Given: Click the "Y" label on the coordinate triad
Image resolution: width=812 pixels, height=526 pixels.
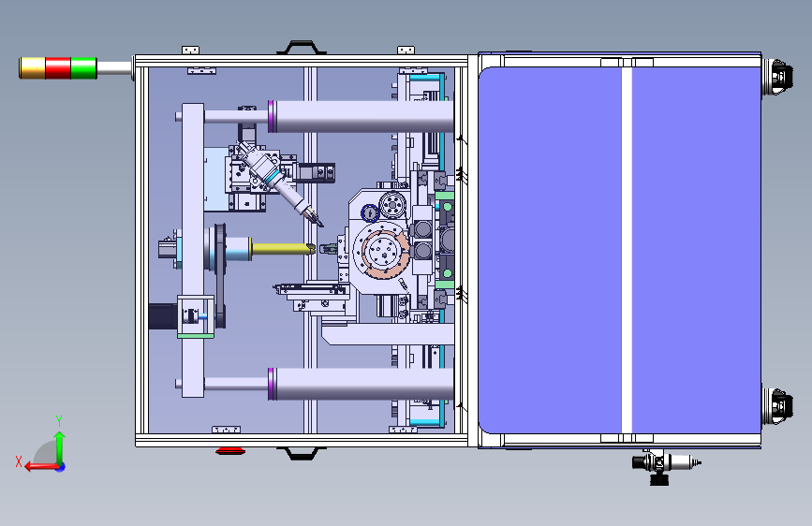Looking at the screenshot, I should coord(59,421).
